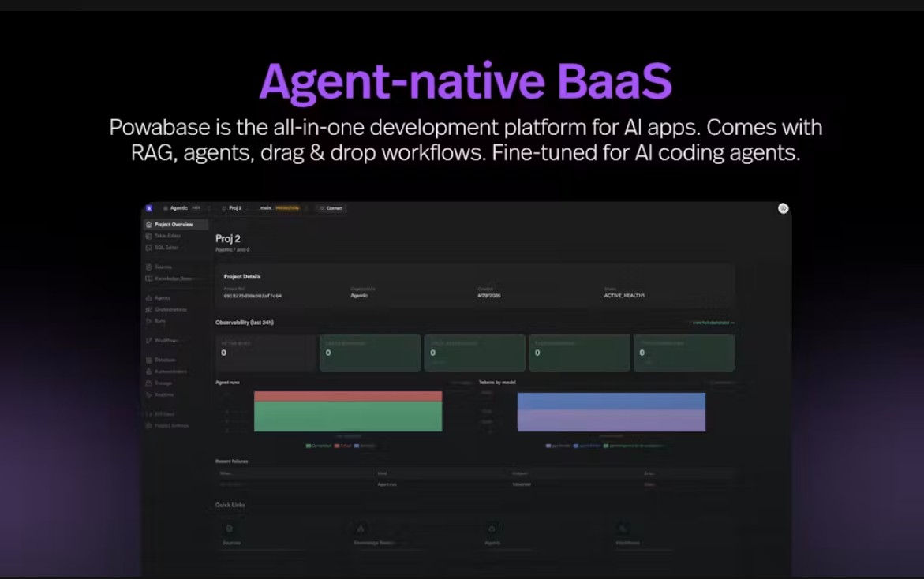Viewport: 924px width, 579px height.
Task: Click the Realtime sidebar icon
Action: [x=149, y=394]
